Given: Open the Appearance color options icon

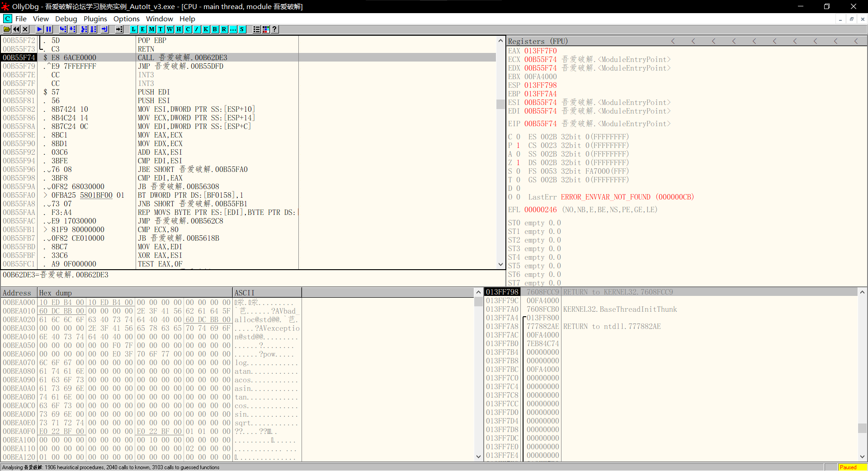Looking at the screenshot, I should point(266,29).
